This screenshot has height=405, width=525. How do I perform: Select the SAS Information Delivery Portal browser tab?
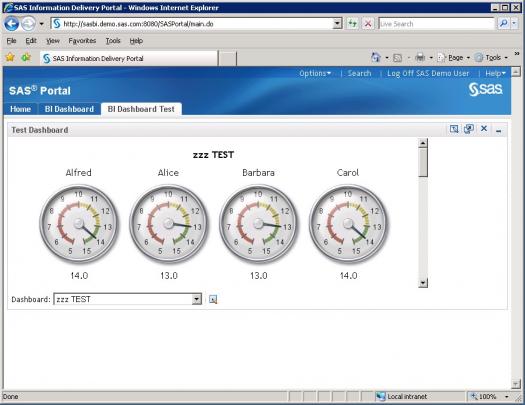pyautogui.click(x=129, y=58)
